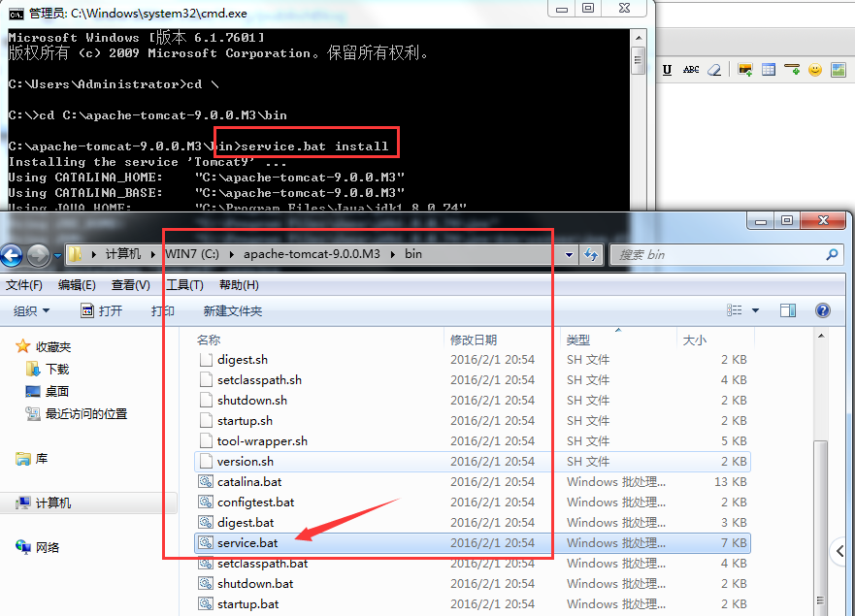Open the 工具(T) menu
Image resolution: width=855 pixels, height=616 pixels.
tap(184, 285)
